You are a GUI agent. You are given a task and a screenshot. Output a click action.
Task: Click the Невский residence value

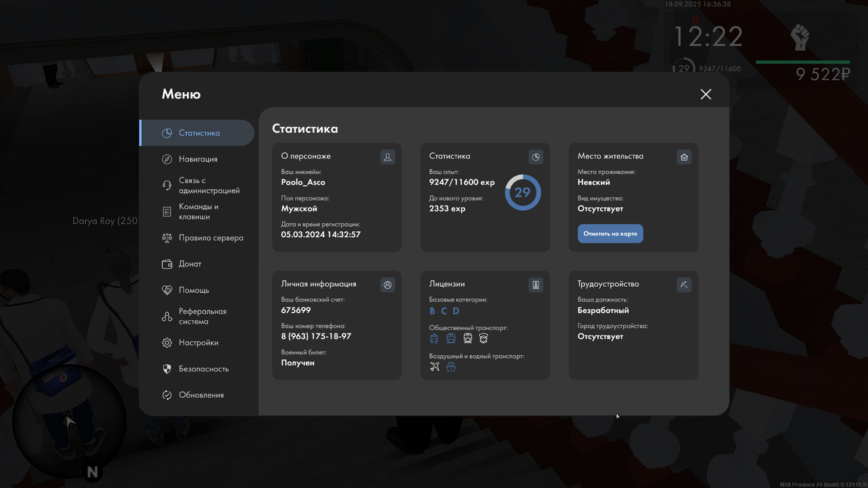click(x=594, y=182)
